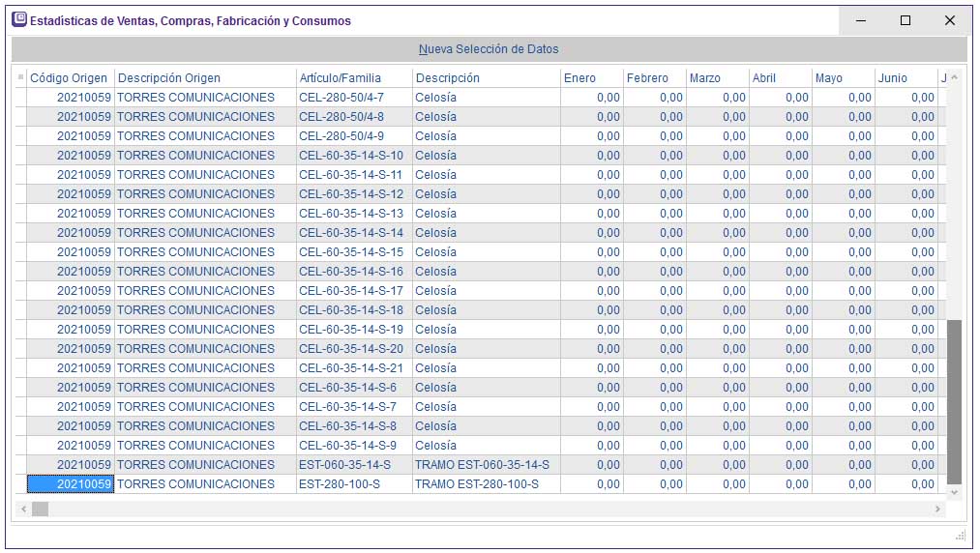Click the application icon in title bar
Image resolution: width=980 pixels, height=553 pixels.
[x=18, y=20]
